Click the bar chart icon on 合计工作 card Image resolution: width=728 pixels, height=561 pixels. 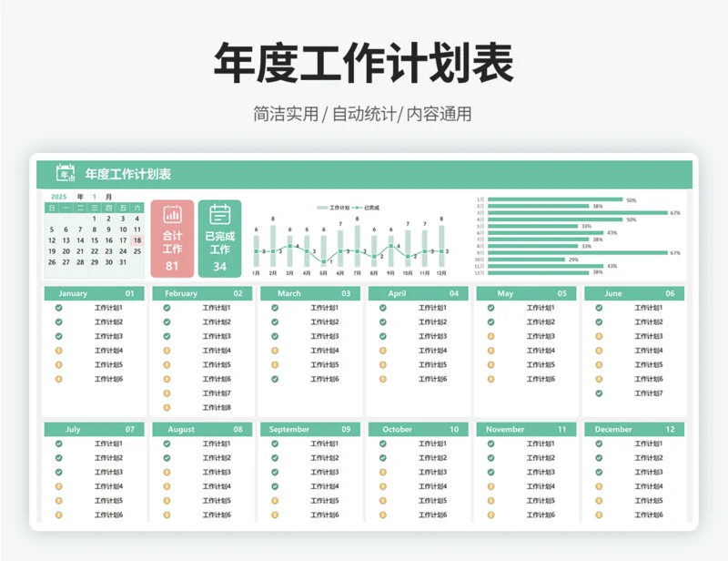pos(172,214)
